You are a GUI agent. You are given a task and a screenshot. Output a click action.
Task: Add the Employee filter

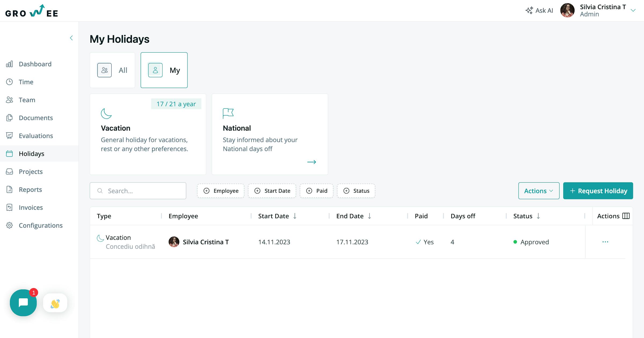pos(221,191)
